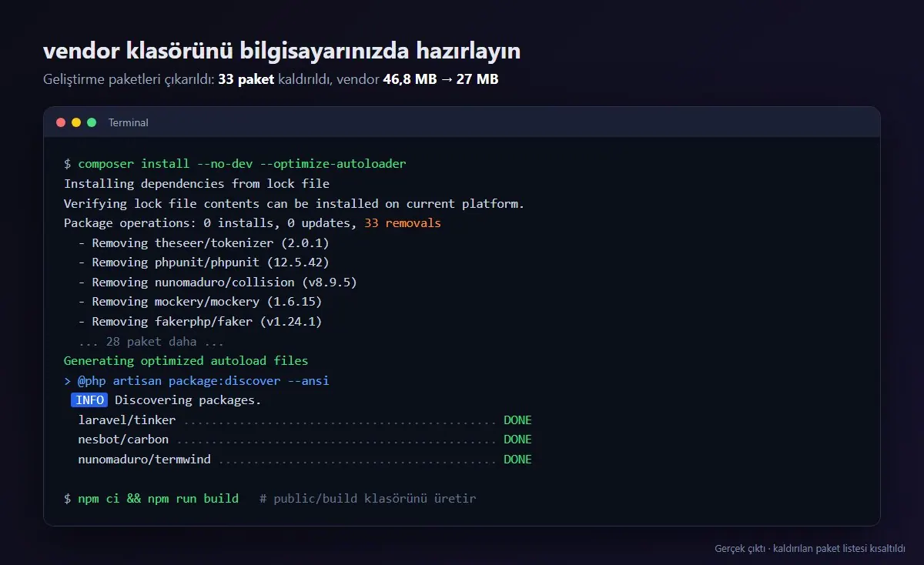Click the blue INFO badge
This screenshot has width=924, height=565.
[89, 400]
